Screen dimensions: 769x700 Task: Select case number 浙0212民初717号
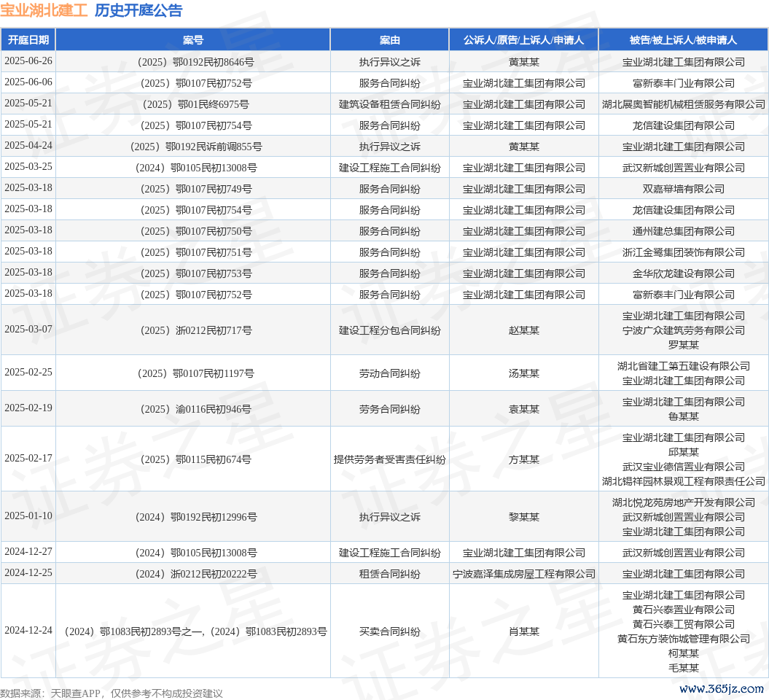(195, 330)
